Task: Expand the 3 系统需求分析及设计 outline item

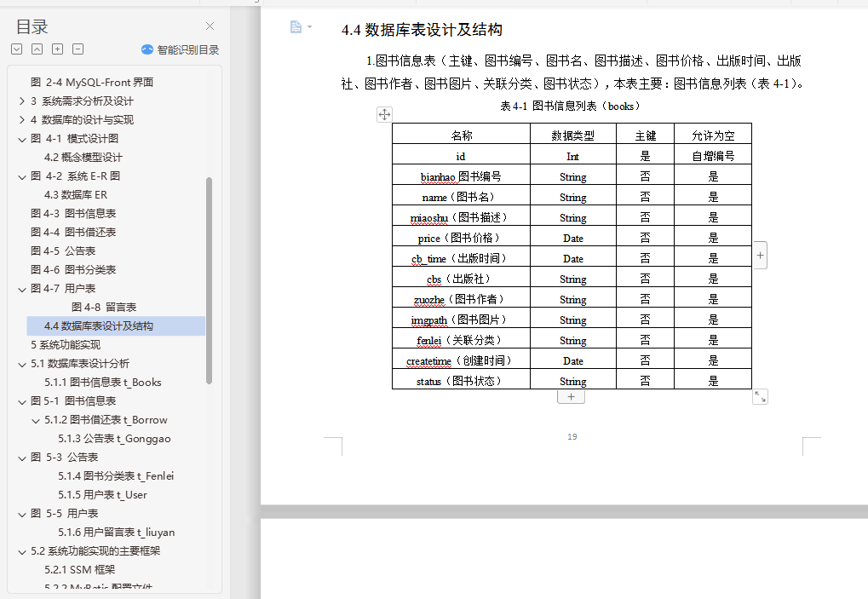Action: [21, 101]
